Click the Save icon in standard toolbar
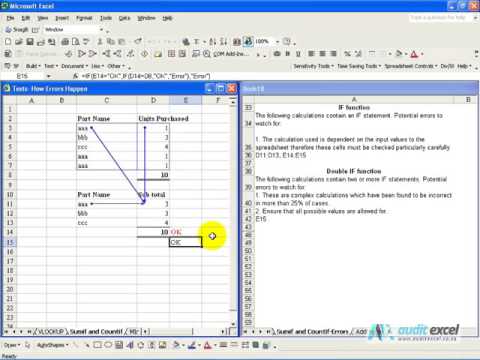 click(30, 42)
